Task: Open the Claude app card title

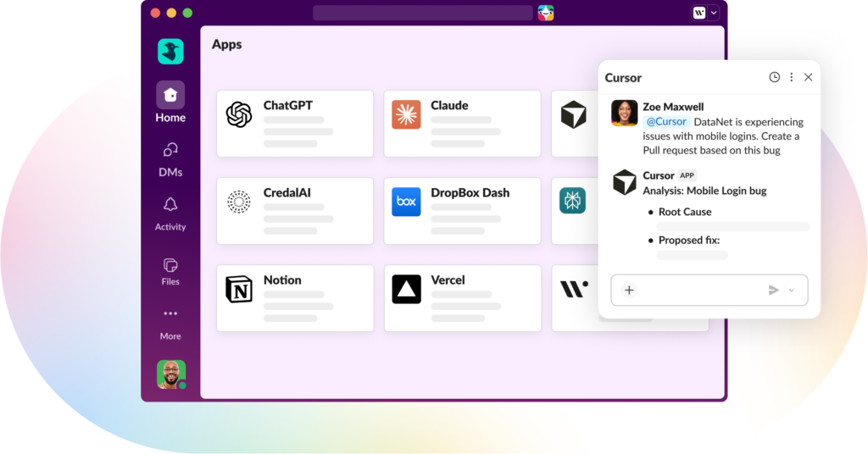Action: click(x=449, y=105)
